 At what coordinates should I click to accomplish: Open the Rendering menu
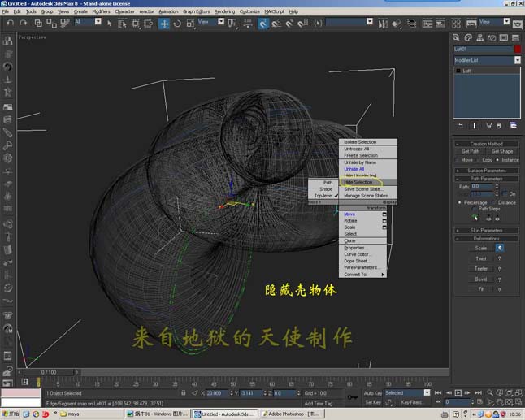tap(224, 11)
